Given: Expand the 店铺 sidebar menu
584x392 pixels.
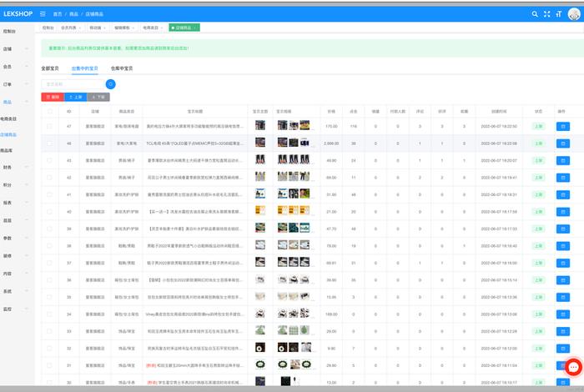Looking at the screenshot, I should 8,48.
